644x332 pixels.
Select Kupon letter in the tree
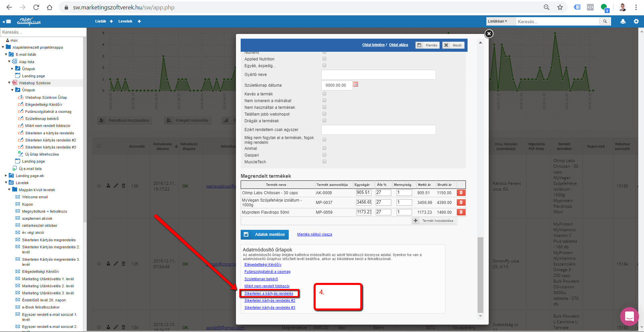28,204
